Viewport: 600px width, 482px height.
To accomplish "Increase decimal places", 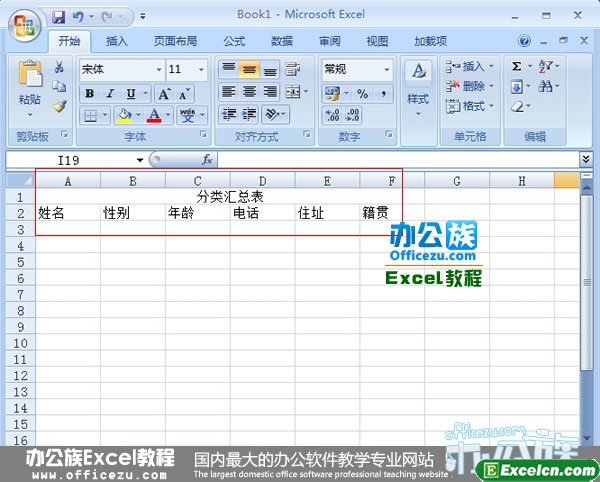I will coord(332,115).
